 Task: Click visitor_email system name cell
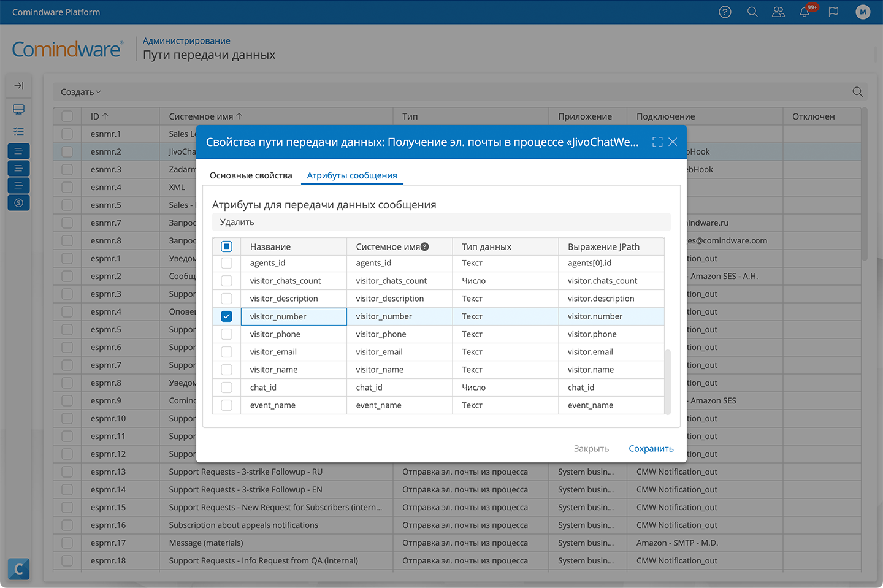[x=399, y=352]
